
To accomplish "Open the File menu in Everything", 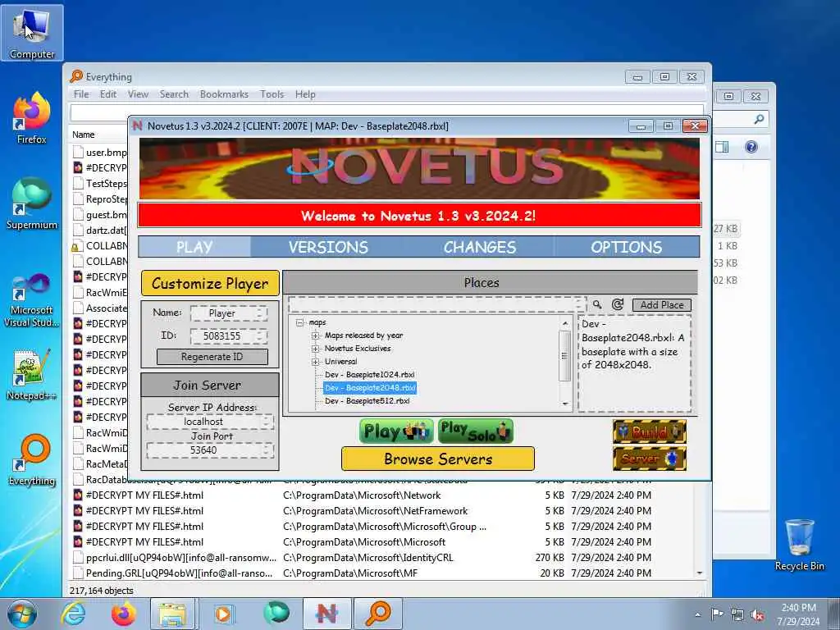I will click(x=81, y=94).
